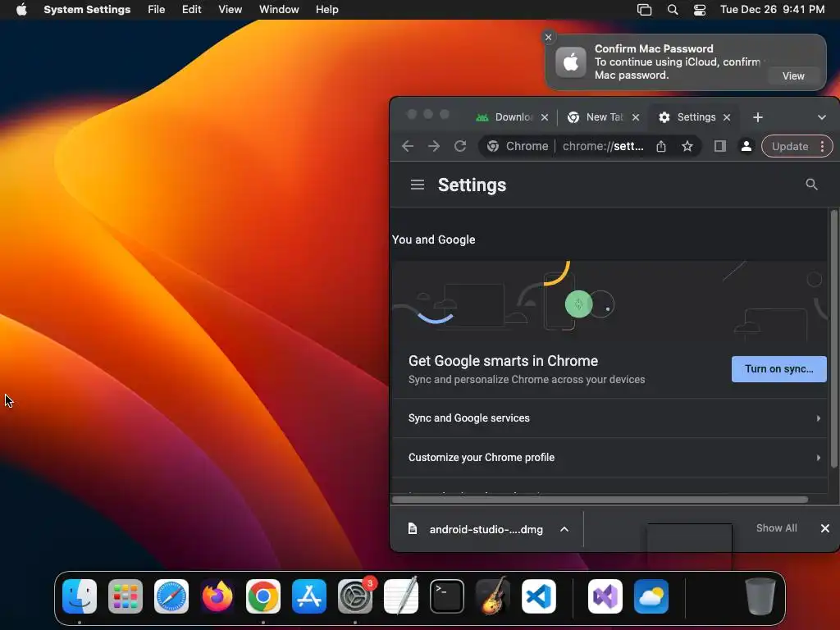Launch Terminal from the Dock
The width and height of the screenshot is (840, 630).
point(447,596)
